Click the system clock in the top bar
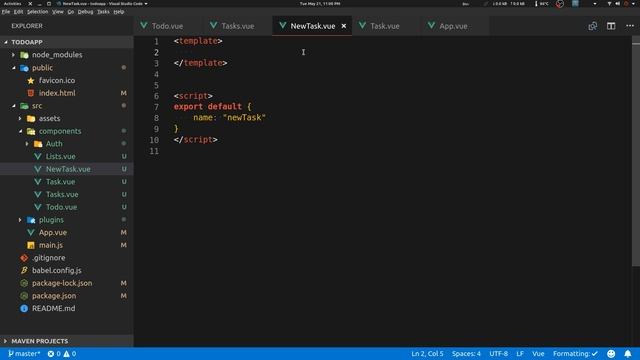 320,3
